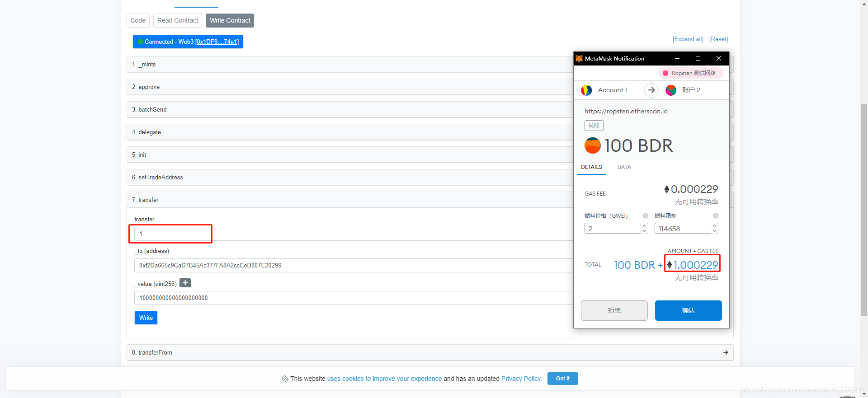
Task: Decrease gas price with stepper down arrow
Action: 644,231
